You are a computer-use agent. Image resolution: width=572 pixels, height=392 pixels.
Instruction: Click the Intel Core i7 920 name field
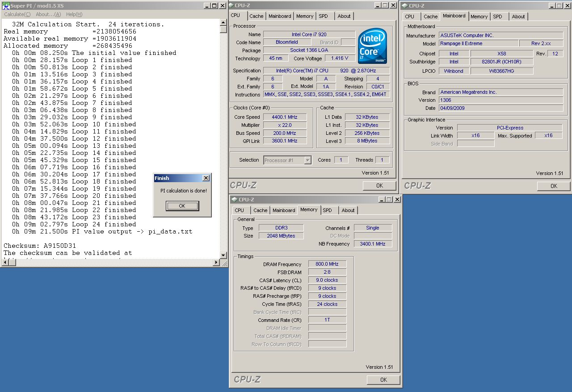coord(309,34)
